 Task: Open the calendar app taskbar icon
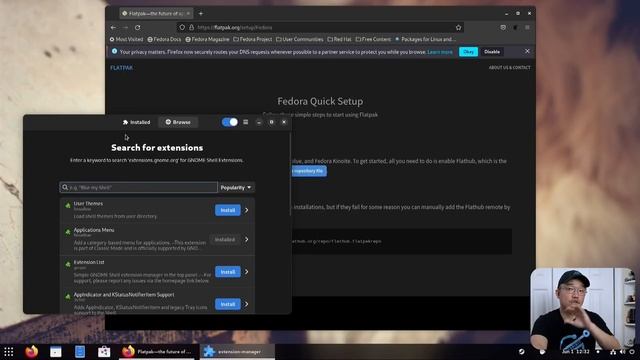[56, 351]
